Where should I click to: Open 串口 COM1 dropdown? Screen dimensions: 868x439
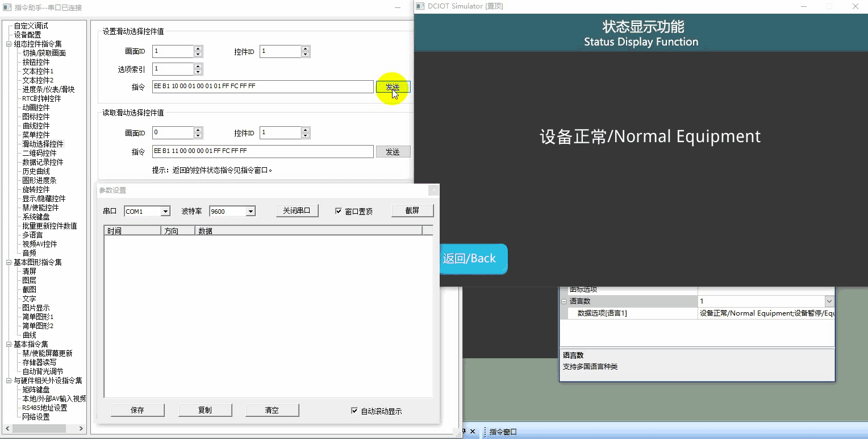(x=165, y=212)
